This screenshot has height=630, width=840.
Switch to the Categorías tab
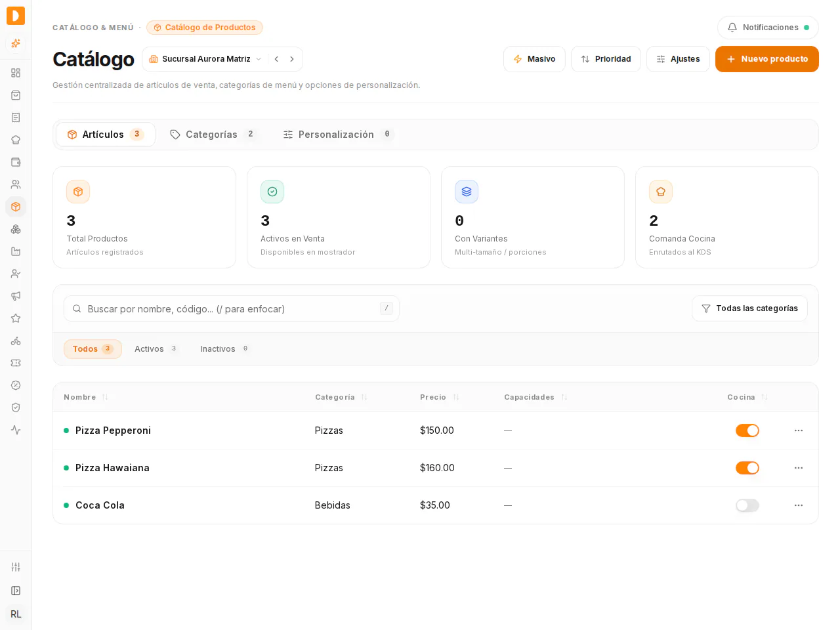(213, 135)
